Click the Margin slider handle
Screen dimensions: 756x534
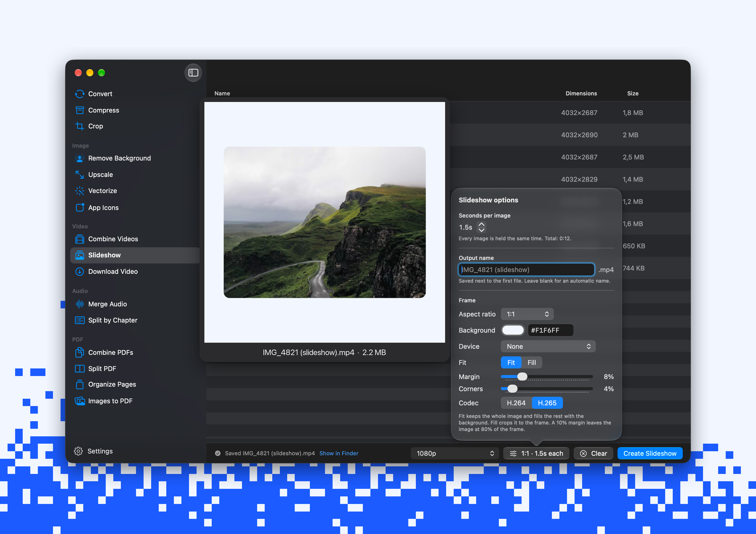coord(522,376)
